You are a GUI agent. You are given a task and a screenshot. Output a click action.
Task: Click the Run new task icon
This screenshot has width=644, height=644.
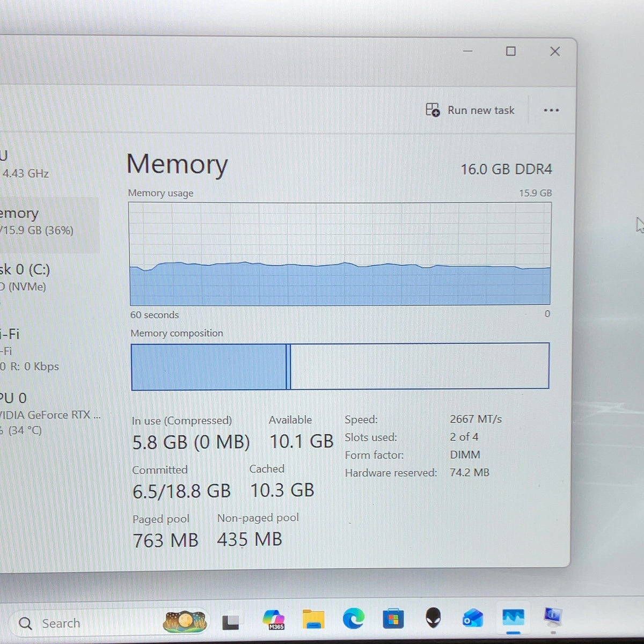point(433,110)
